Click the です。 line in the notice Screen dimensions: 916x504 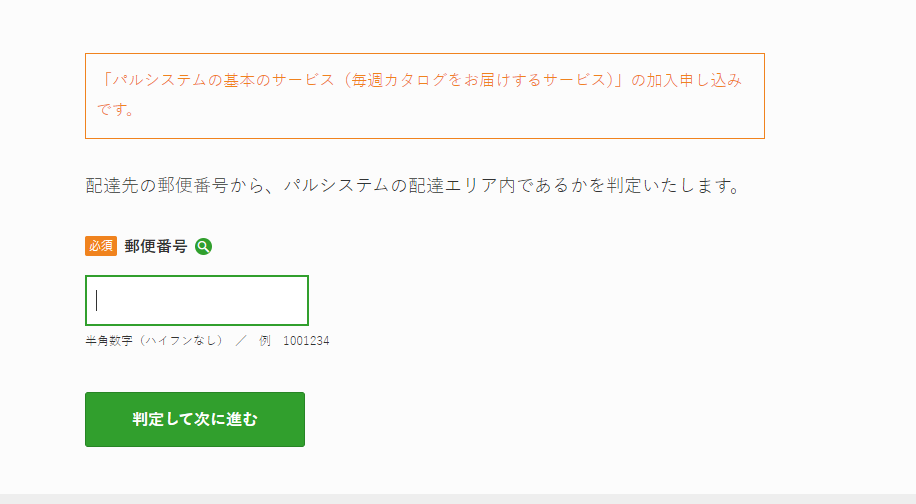point(116,110)
